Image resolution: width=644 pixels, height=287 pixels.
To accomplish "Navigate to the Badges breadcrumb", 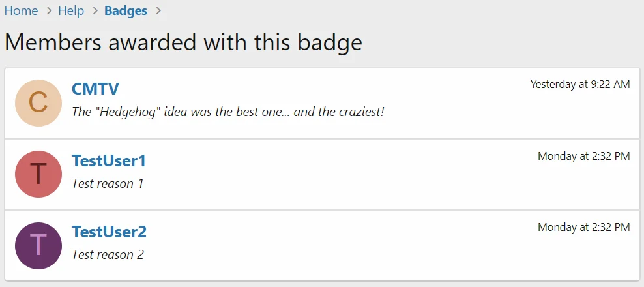I will coord(126,11).
